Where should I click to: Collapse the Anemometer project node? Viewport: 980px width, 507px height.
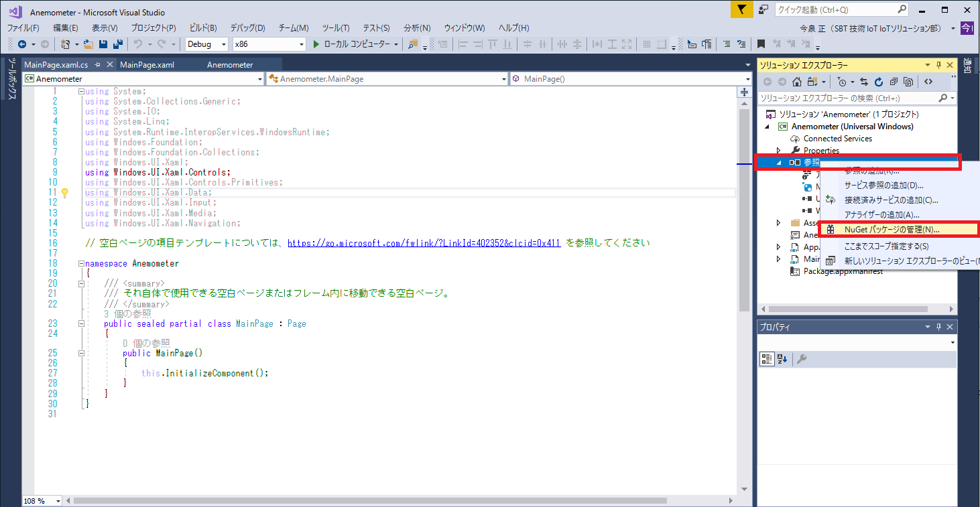[766, 127]
